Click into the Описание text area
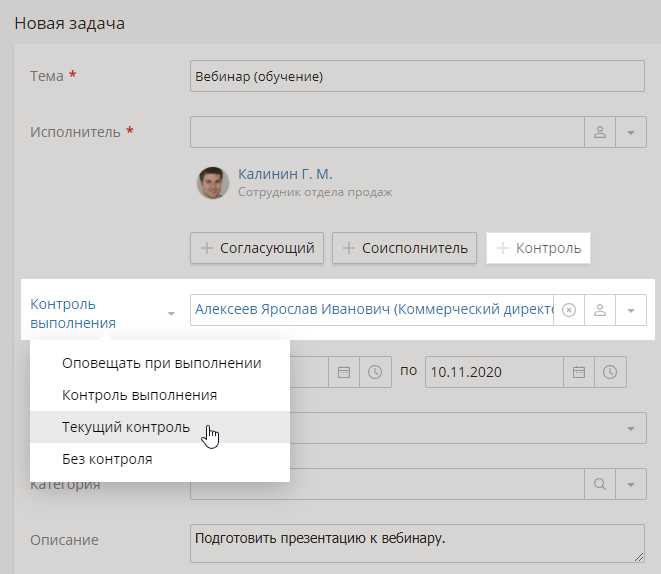This screenshot has width=661, height=574. tap(416, 544)
